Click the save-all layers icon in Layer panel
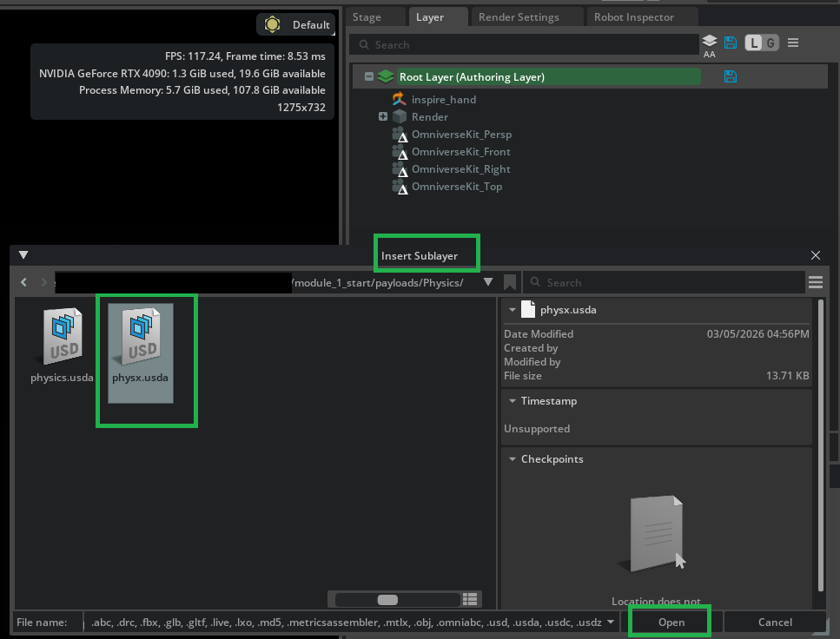Screen dimensions: 840x639 (x=731, y=41)
